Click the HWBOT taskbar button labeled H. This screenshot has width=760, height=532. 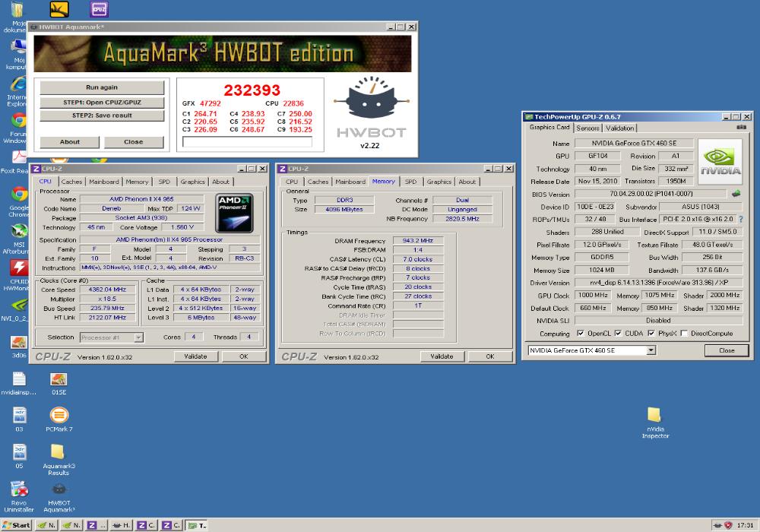click(121, 525)
